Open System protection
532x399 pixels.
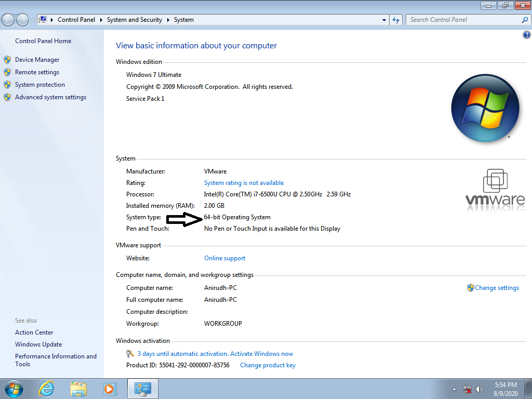(x=39, y=85)
